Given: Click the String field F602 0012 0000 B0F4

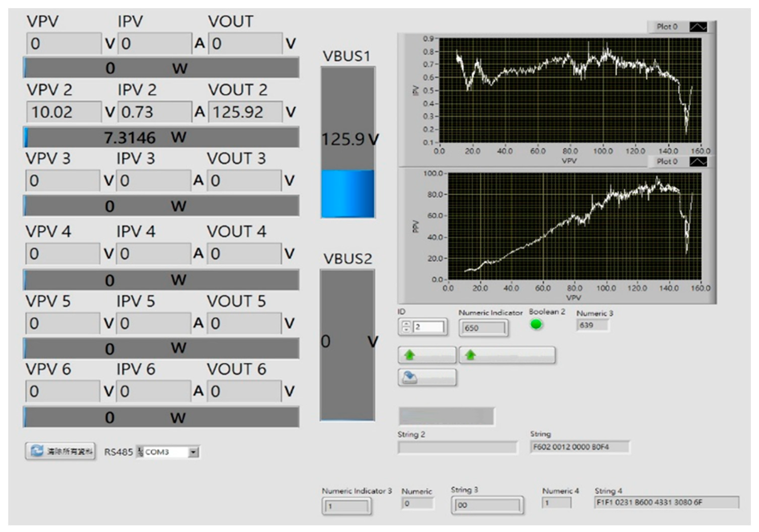Looking at the screenshot, I should 580,447.
